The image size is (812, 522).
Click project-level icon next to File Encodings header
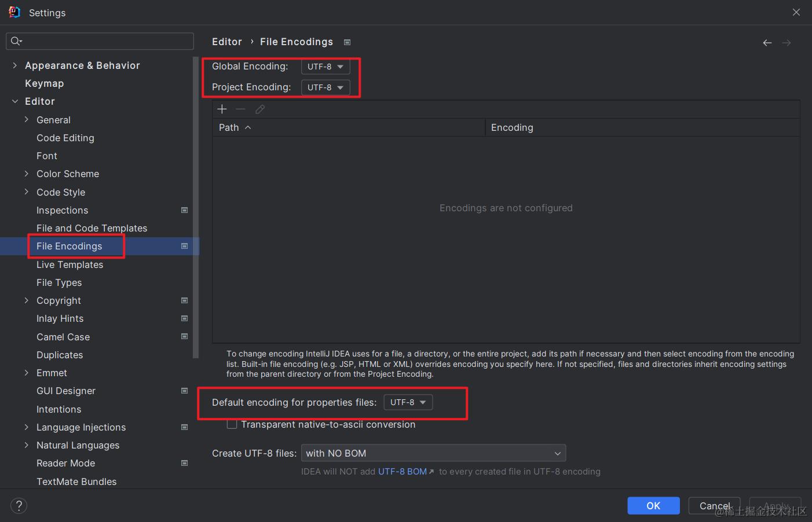coord(348,42)
